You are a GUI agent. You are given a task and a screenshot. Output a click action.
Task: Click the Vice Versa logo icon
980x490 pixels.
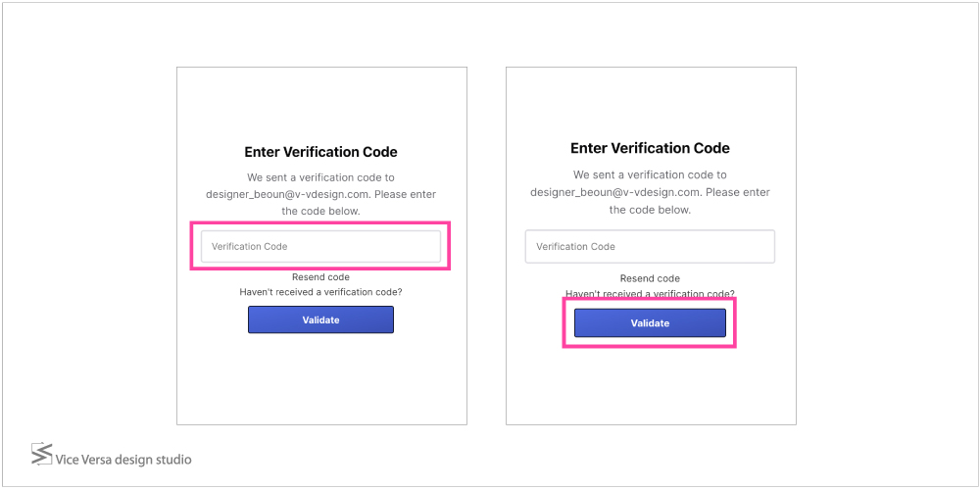tap(41, 454)
